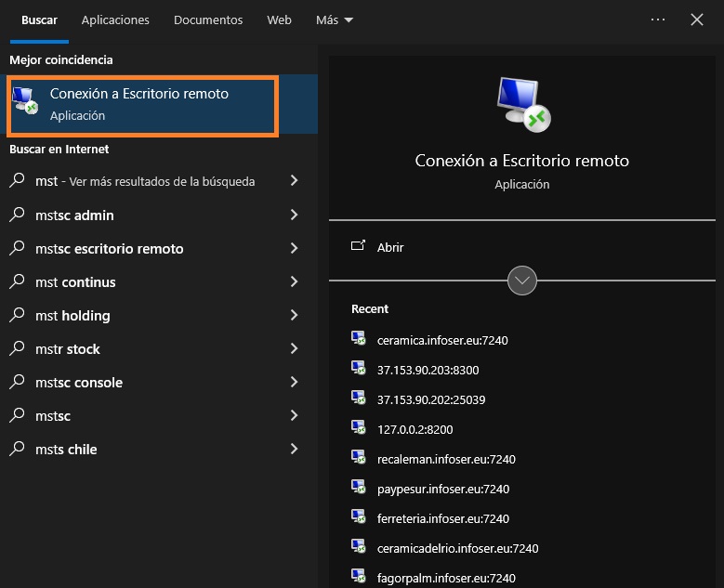The width and height of the screenshot is (724, 588).
Task: Click RDP icon beside ferreteria.infoser.eu:7240
Action: click(x=359, y=516)
